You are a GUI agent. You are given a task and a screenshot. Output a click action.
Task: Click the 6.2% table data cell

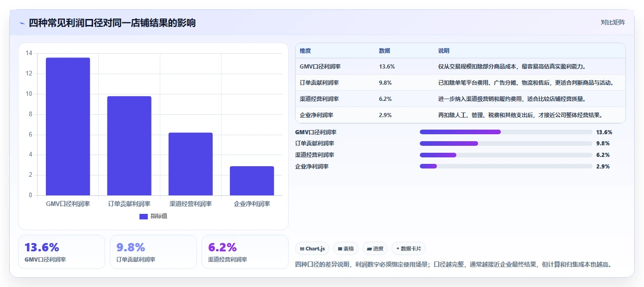[385, 99]
